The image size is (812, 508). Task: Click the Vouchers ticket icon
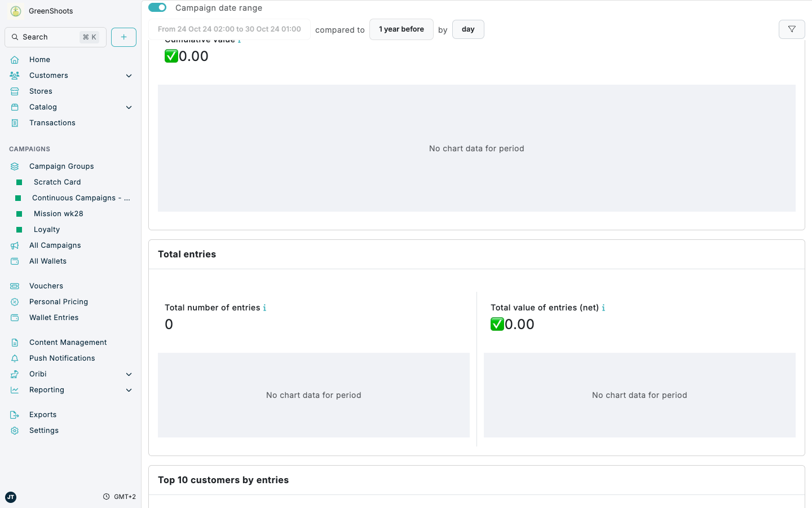15,286
